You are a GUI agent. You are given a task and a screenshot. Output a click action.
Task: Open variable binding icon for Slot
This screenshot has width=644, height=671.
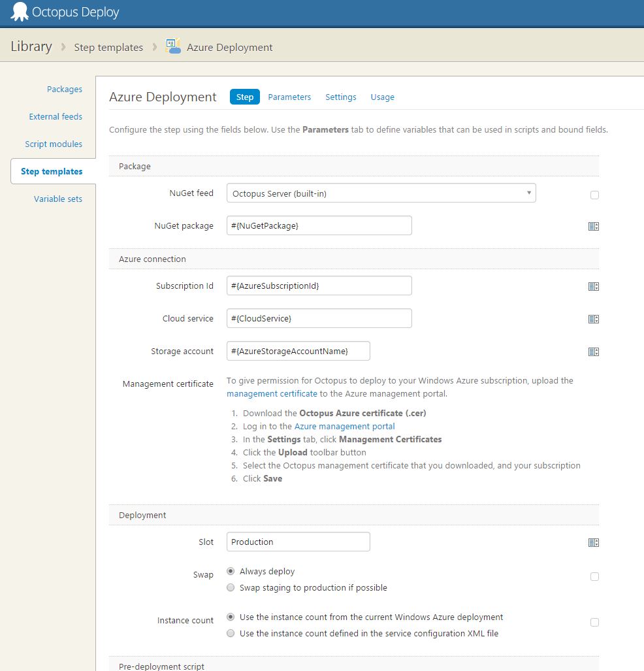click(594, 543)
